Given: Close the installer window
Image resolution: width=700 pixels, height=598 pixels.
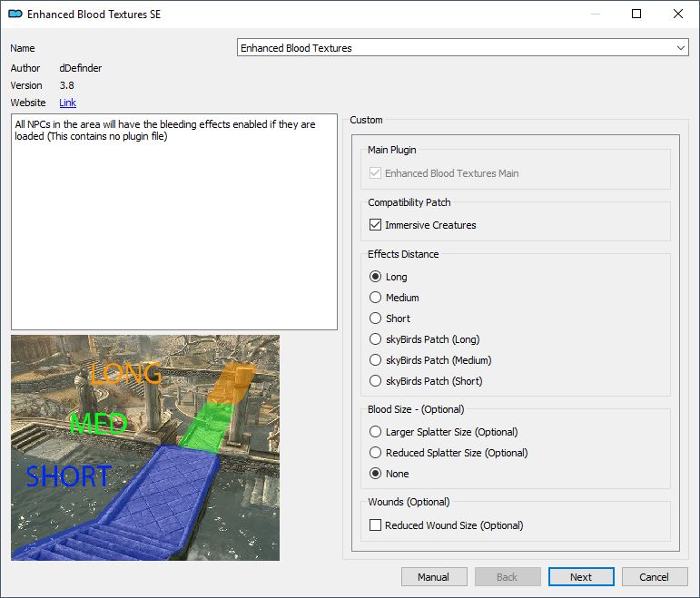Looking at the screenshot, I should click(x=678, y=14).
